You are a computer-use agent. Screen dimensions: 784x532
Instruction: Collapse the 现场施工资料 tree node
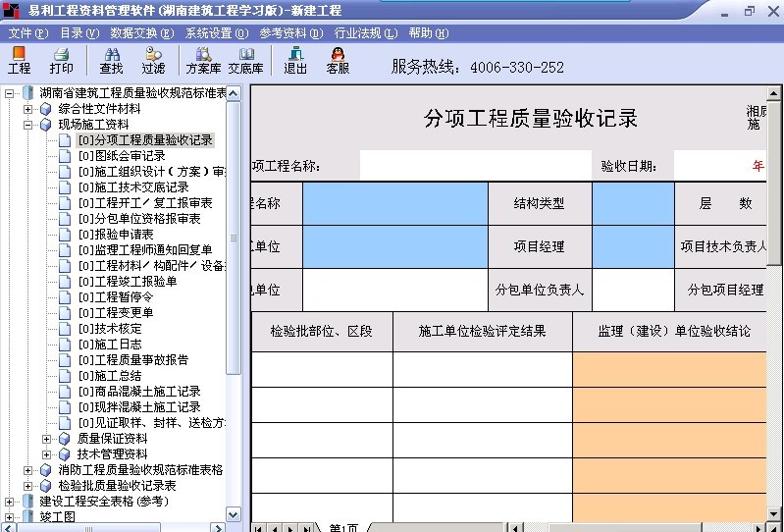coord(28,125)
